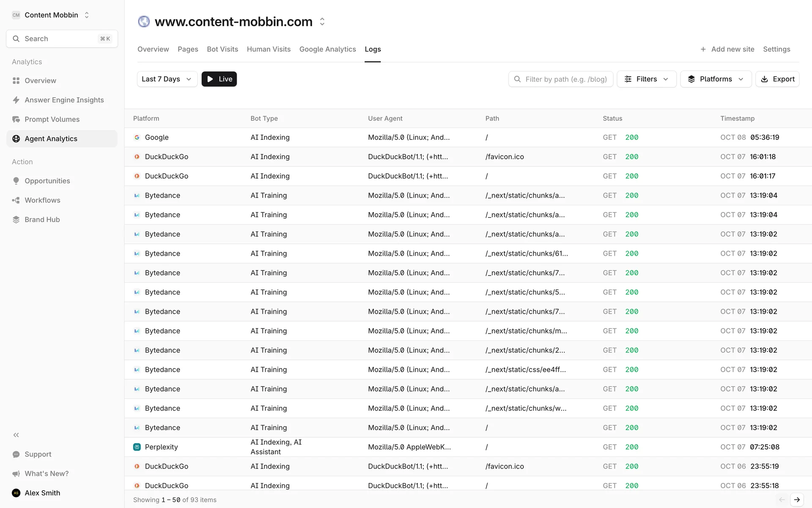Image resolution: width=812 pixels, height=508 pixels.
Task: Collapse the sidebar with double-chevron icon
Action: point(16,435)
